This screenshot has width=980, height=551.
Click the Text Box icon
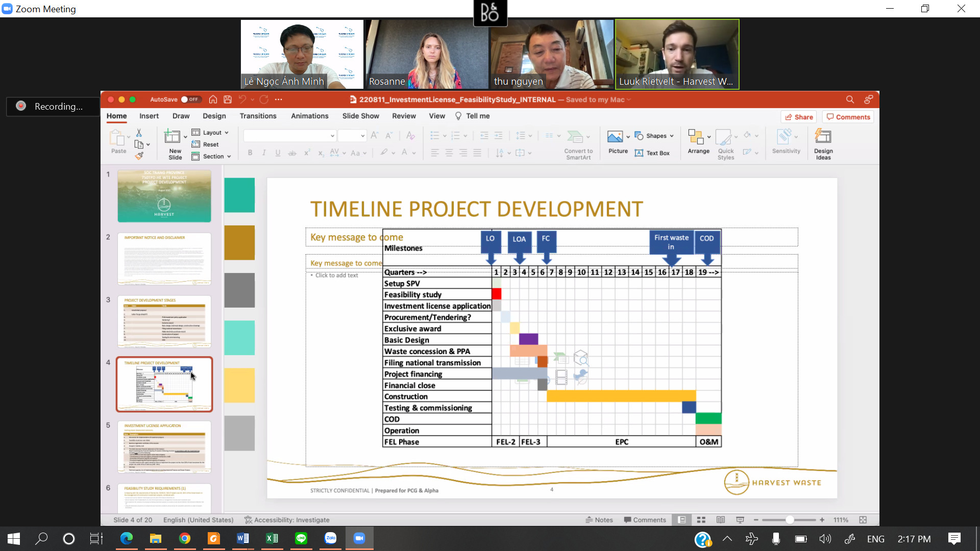639,153
